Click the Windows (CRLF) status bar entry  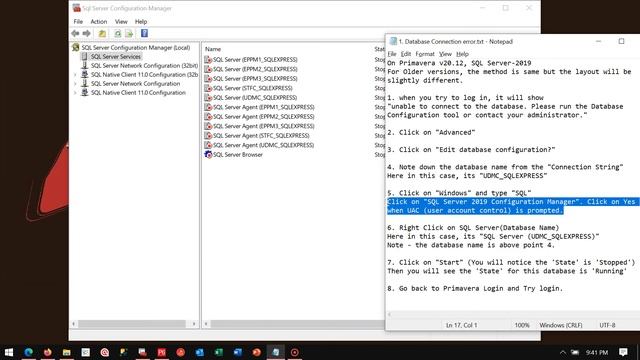coord(561,325)
